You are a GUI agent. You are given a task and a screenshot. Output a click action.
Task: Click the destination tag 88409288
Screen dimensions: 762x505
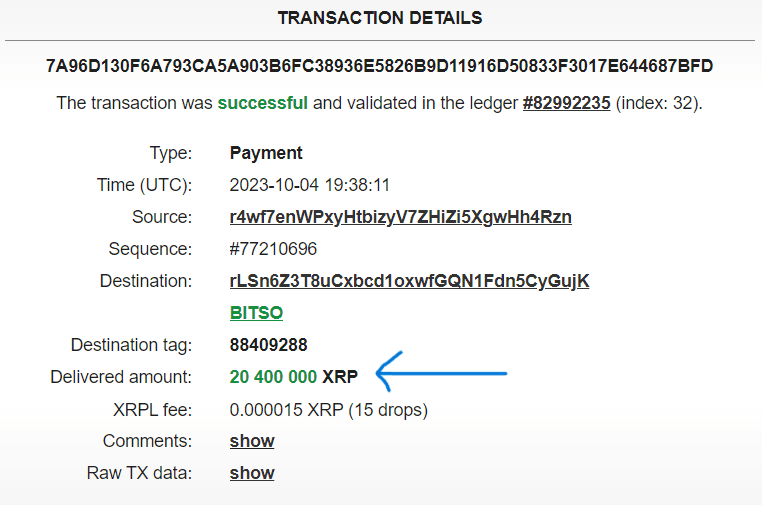click(268, 345)
